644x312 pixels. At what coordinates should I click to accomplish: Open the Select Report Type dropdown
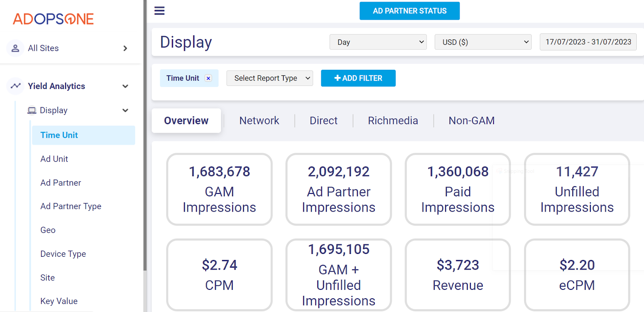pyautogui.click(x=269, y=78)
